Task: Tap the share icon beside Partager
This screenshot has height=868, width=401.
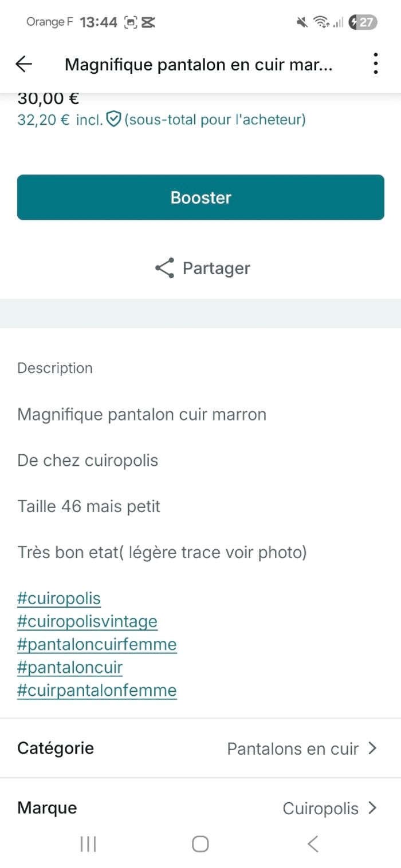Action: click(164, 268)
